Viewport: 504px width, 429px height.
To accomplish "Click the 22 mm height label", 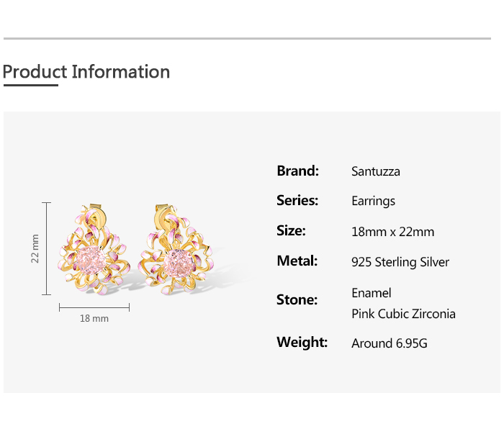I will point(35,248).
